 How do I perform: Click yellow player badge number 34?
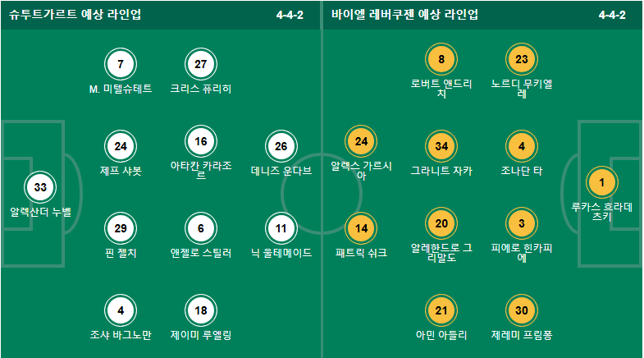(x=441, y=146)
